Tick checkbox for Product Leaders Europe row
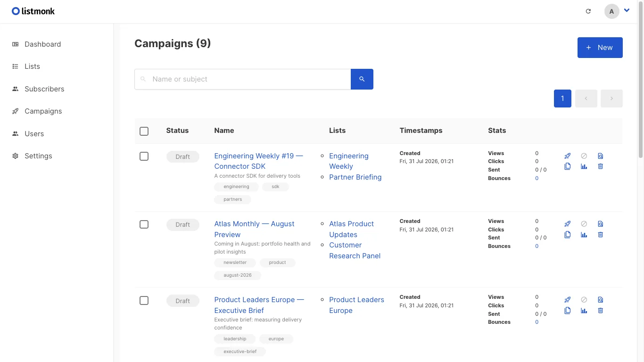Image resolution: width=644 pixels, height=362 pixels. pyautogui.click(x=144, y=301)
